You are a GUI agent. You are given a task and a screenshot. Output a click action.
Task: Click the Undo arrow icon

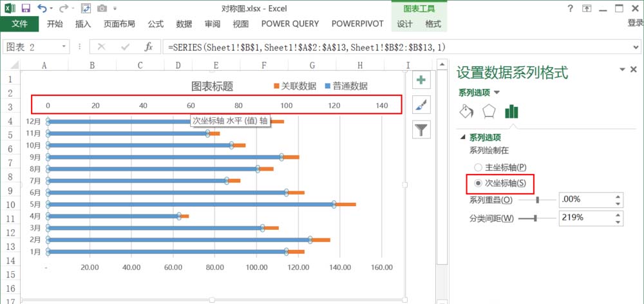tap(41, 8)
